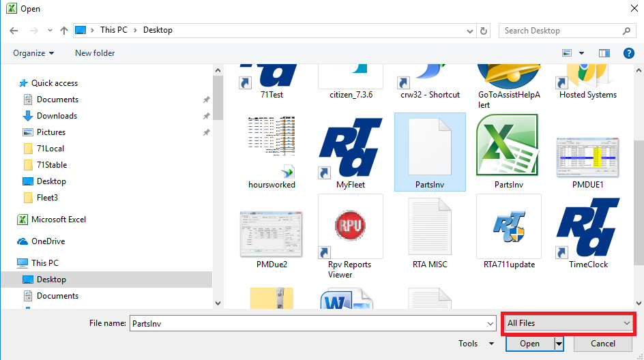The width and height of the screenshot is (644, 360).
Task: Open the change view options dropdown arrow
Action: point(582,53)
